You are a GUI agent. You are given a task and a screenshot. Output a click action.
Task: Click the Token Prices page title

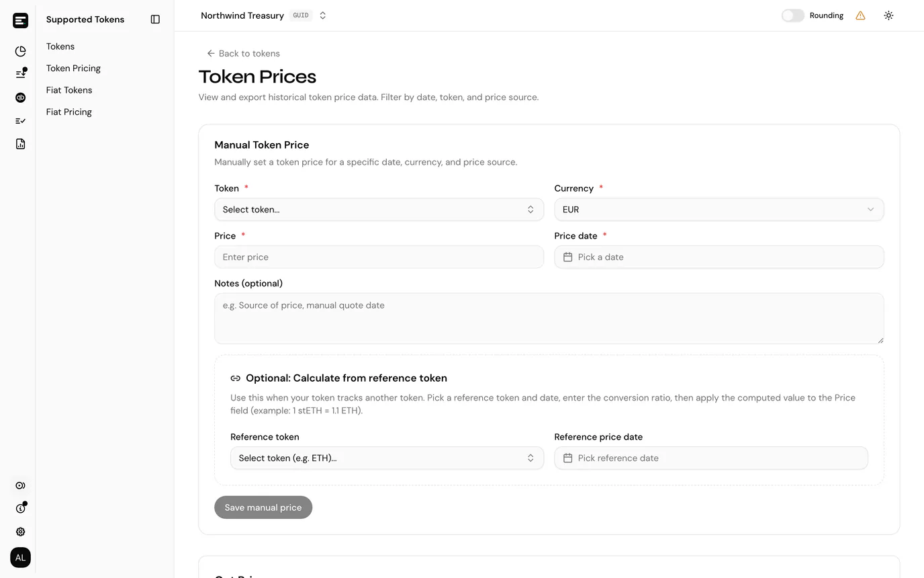click(257, 77)
